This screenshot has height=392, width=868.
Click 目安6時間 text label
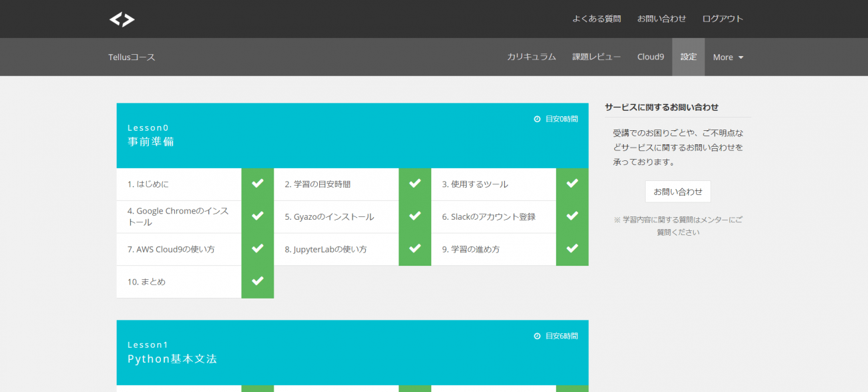pyautogui.click(x=562, y=336)
